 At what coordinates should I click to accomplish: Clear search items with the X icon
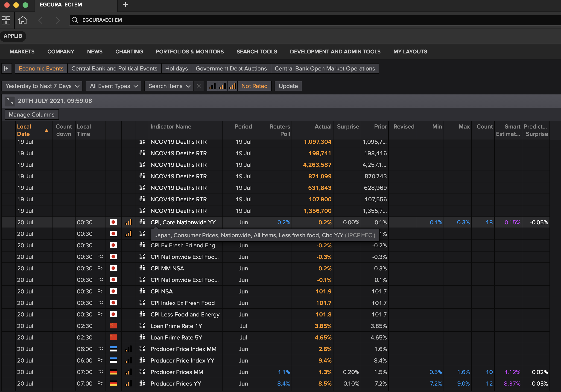199,86
